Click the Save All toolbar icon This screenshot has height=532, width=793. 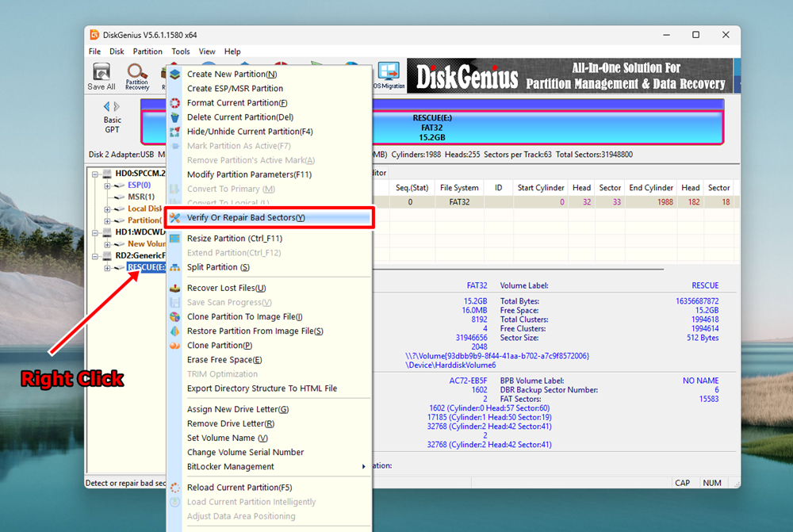point(102,76)
